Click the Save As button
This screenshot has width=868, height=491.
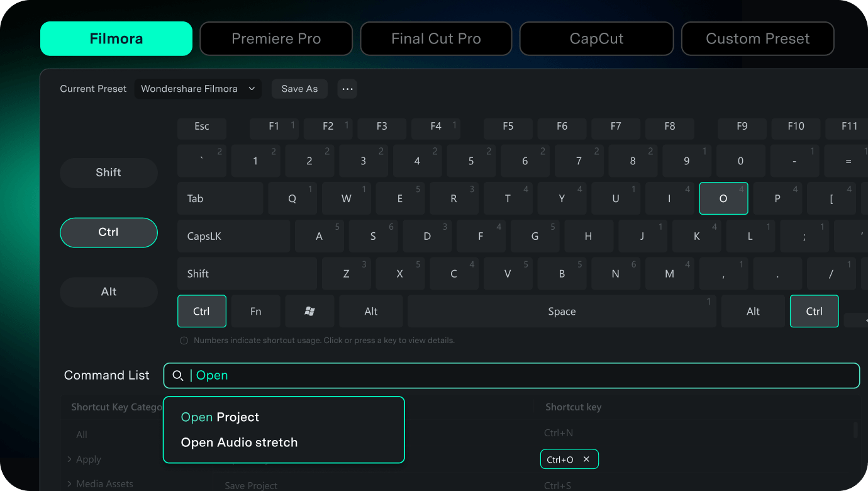(x=299, y=89)
